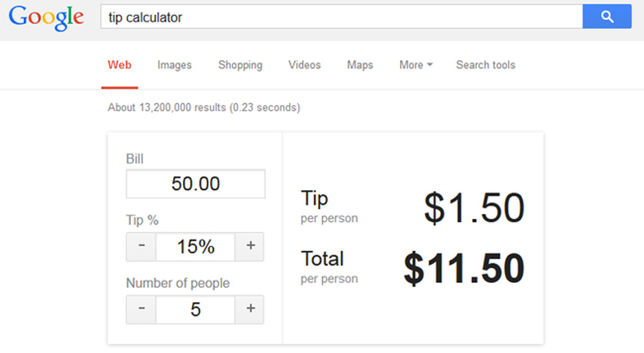Screen dimensions: 644x353
Task: Click the blue search magnifier button
Action: point(607,17)
